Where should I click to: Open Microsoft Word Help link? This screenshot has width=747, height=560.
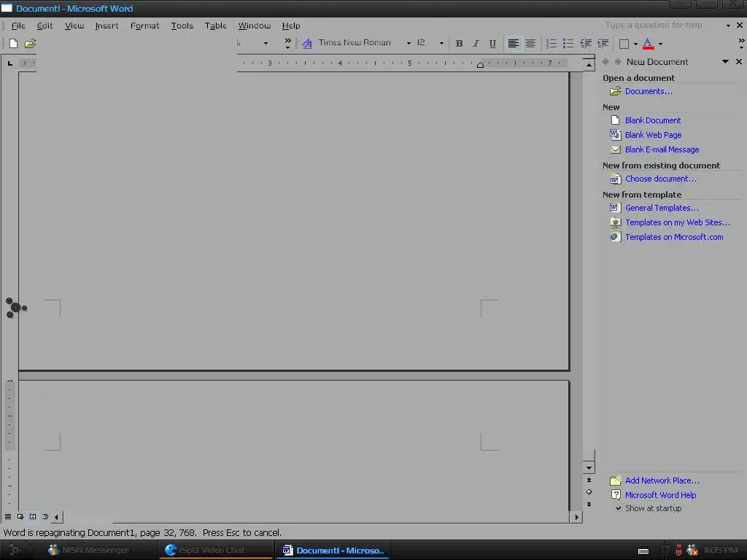660,495
